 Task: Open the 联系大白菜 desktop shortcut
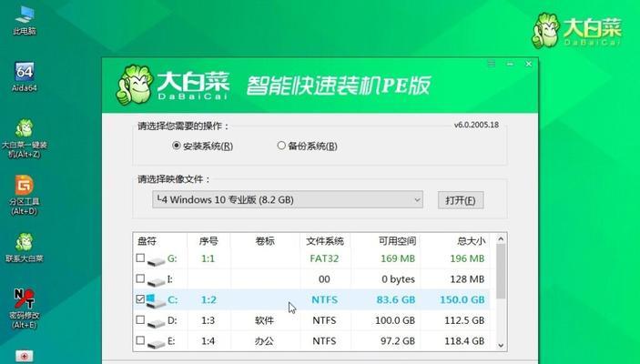(25, 248)
